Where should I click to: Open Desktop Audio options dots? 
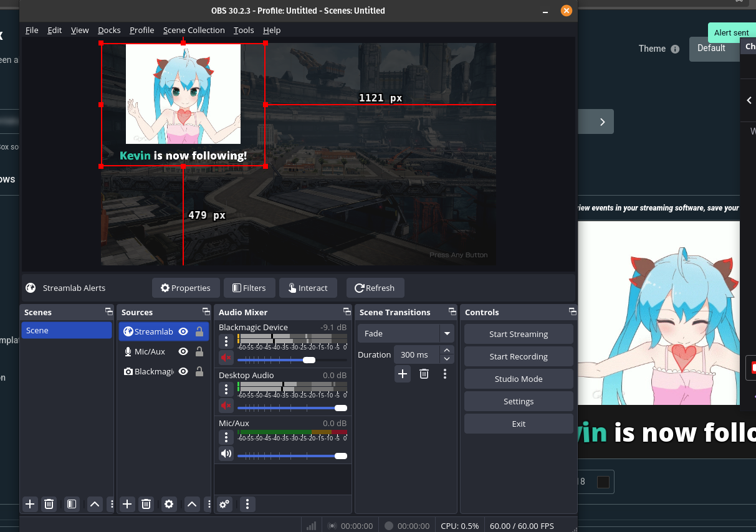point(226,389)
